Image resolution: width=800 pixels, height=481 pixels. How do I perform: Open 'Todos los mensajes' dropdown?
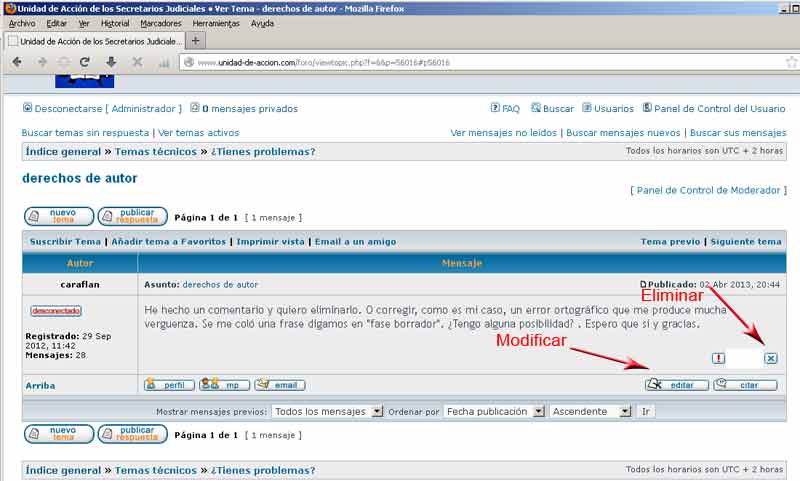coord(327,411)
